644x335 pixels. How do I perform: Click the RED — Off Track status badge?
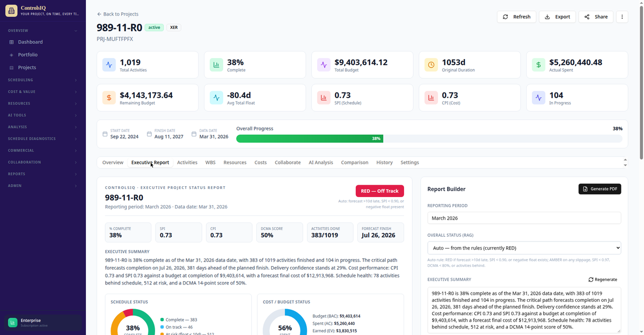click(x=380, y=191)
